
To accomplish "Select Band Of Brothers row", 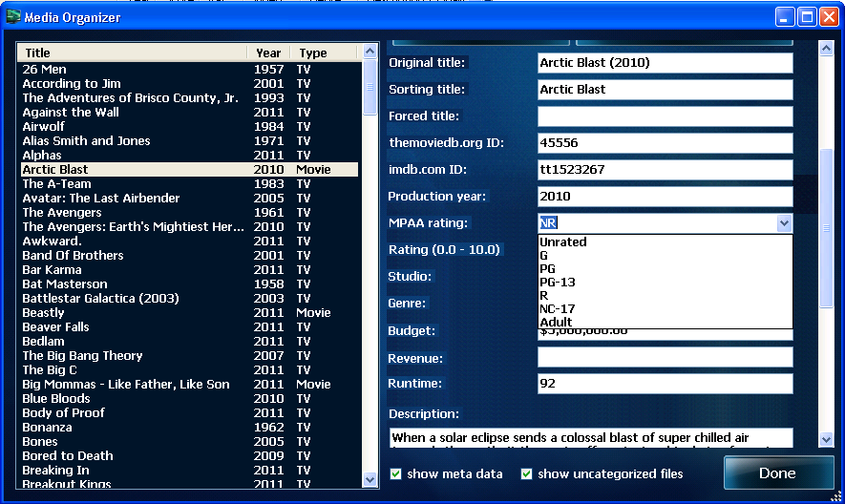I will [x=190, y=255].
